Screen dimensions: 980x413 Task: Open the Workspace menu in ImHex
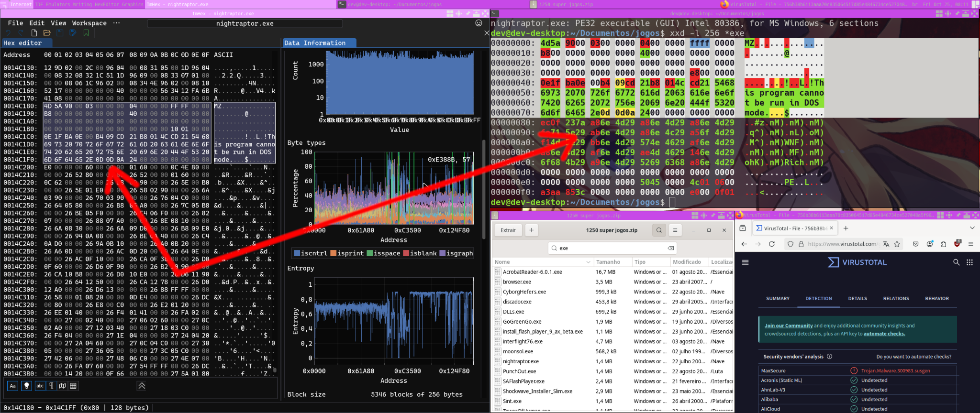tap(89, 23)
